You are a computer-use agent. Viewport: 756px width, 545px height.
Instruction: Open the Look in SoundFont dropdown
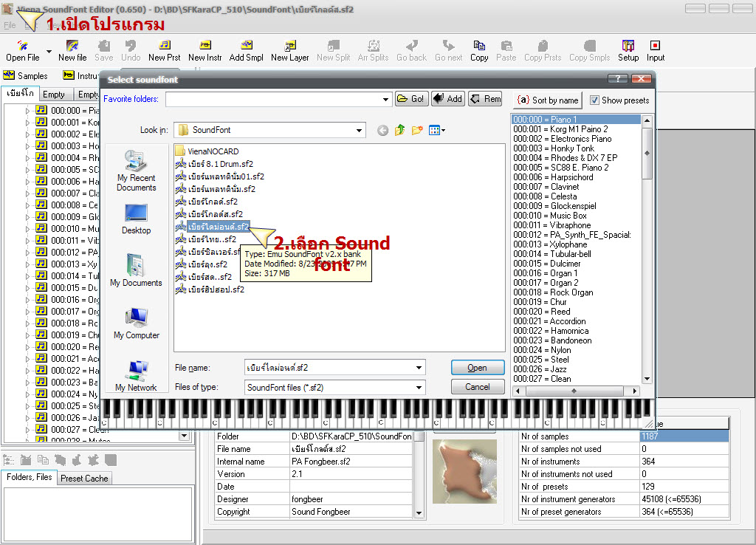pyautogui.click(x=359, y=130)
